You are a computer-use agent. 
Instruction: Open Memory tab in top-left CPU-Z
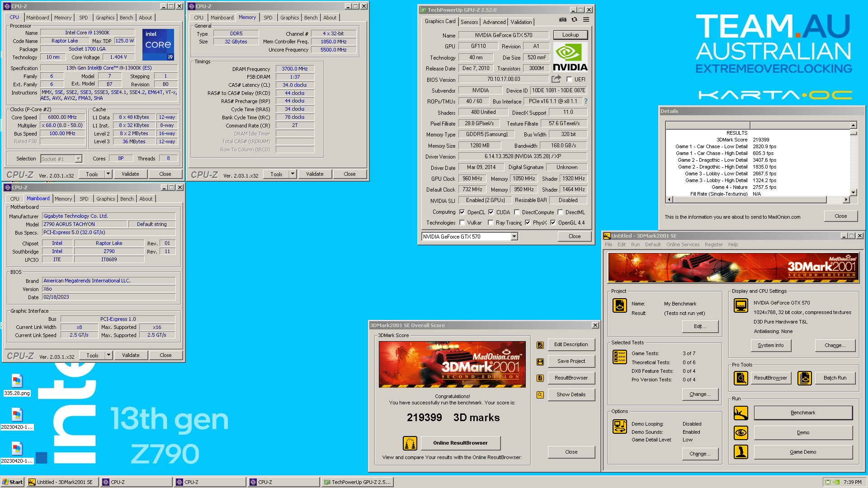[63, 18]
